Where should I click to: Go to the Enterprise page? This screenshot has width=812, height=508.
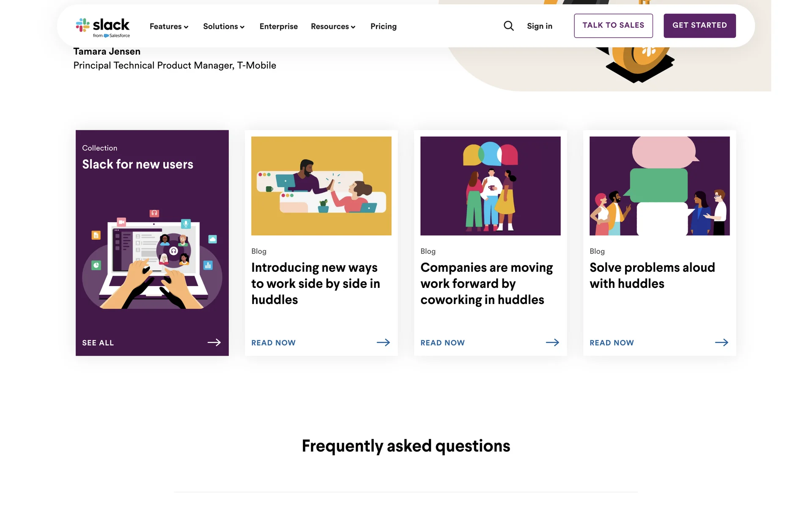coord(279,27)
